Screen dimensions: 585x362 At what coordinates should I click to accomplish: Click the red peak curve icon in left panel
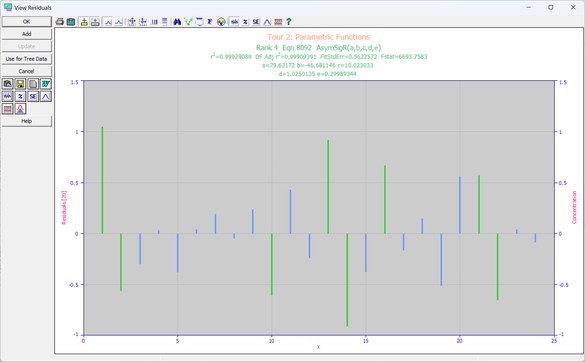20,109
